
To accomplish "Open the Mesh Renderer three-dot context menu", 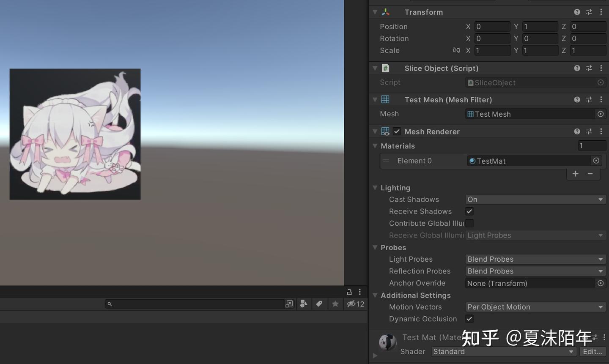I will tap(601, 131).
